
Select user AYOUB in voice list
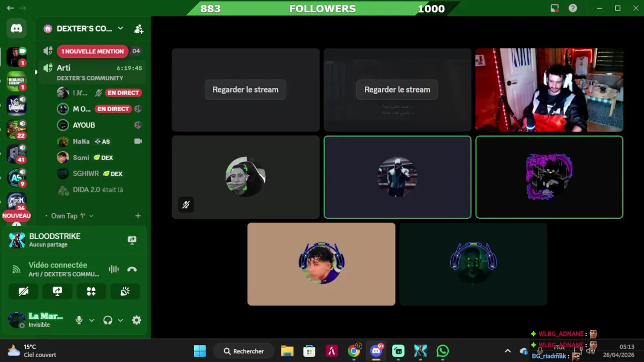click(99, 125)
